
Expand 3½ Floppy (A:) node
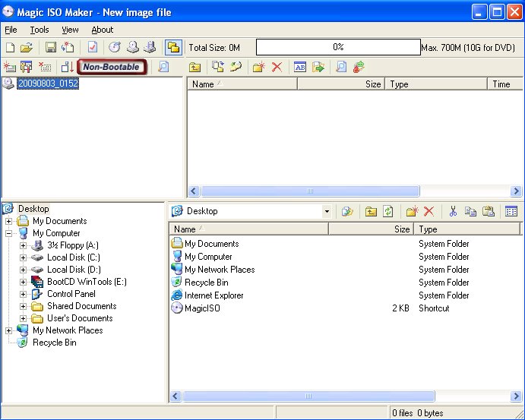click(23, 245)
